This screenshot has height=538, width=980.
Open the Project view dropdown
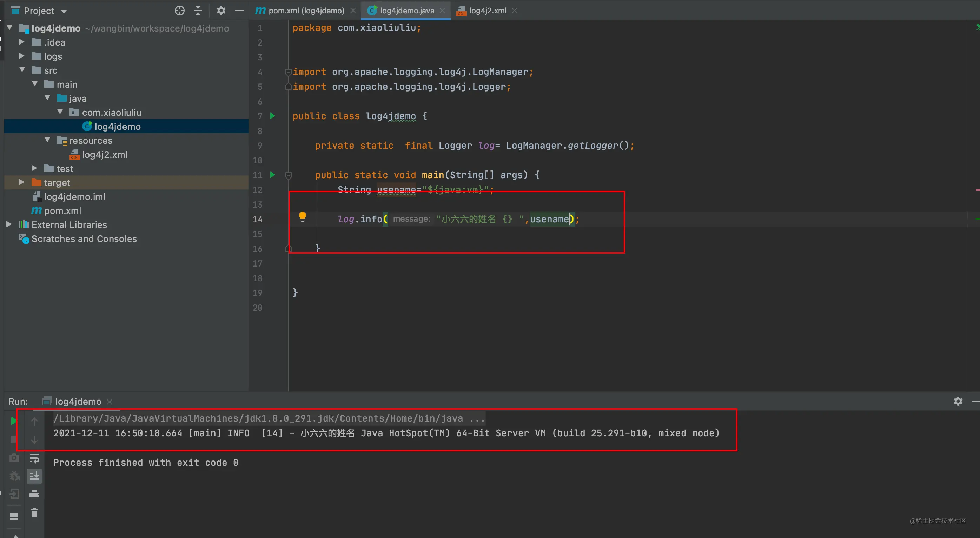pyautogui.click(x=64, y=12)
